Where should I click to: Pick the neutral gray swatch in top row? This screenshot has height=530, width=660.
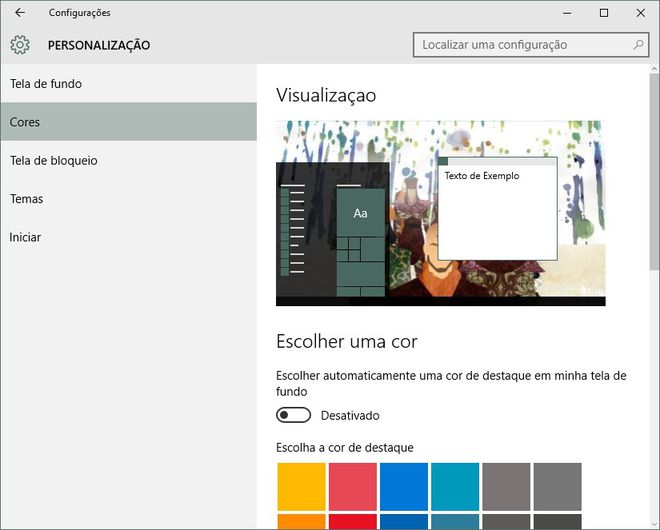[x=558, y=487]
